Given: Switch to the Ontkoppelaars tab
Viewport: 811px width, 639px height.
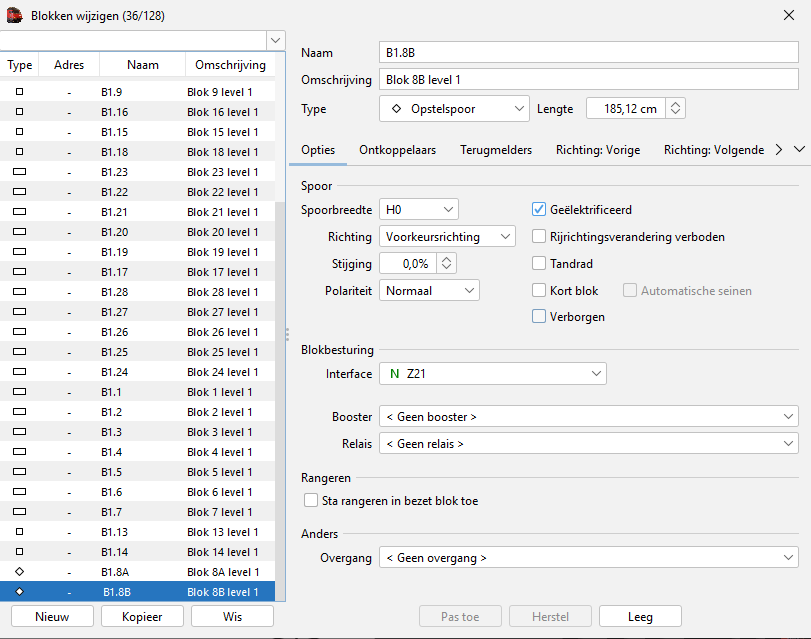Looking at the screenshot, I should [397, 150].
